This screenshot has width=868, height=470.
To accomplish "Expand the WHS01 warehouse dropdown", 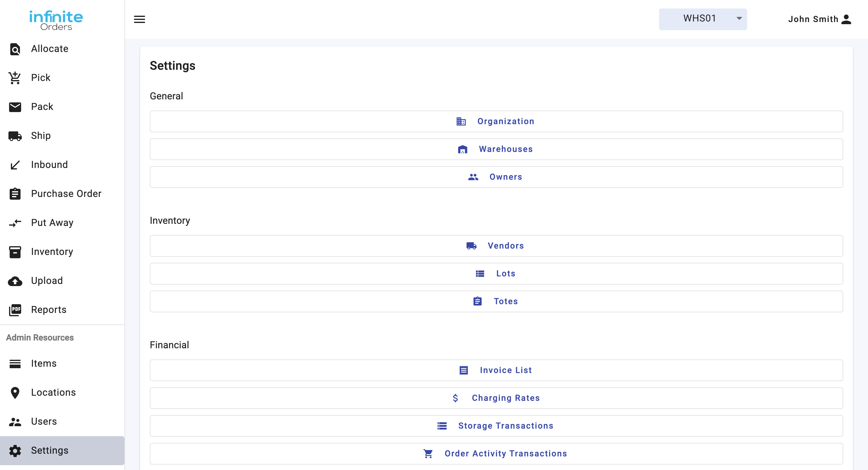I will click(x=702, y=19).
